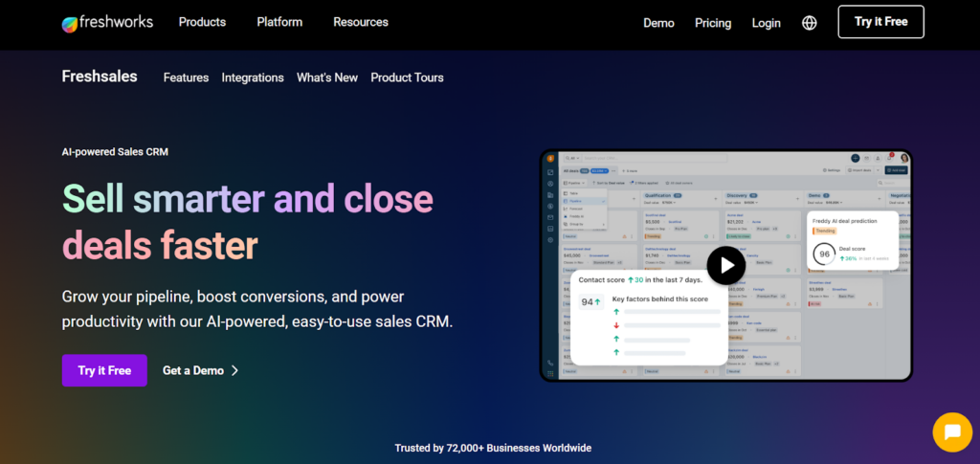Open the Products menu

click(x=203, y=22)
